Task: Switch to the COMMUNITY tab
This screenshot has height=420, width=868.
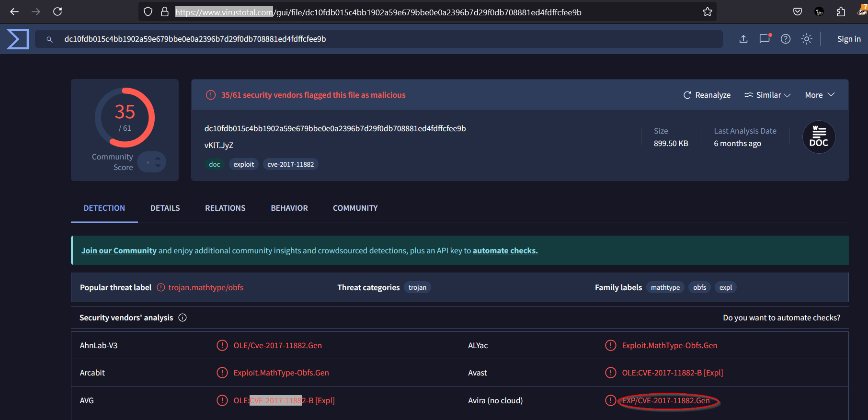Action: click(x=355, y=208)
